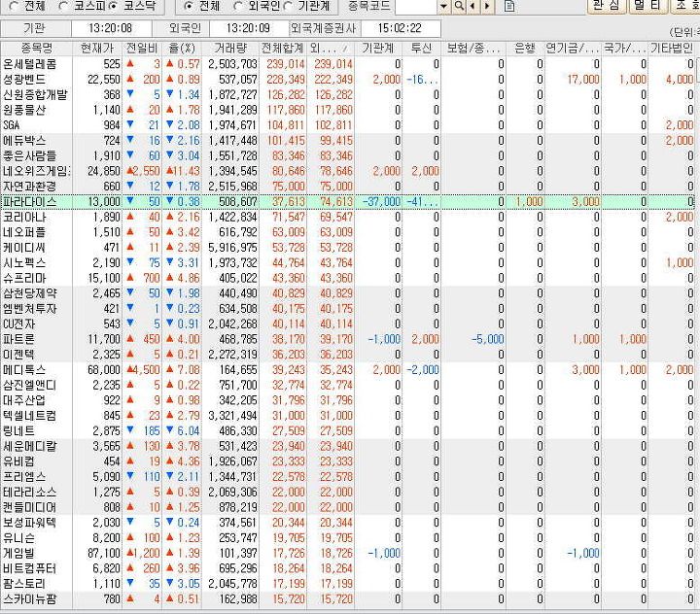Screen dimensions: 700x614
Task: Select the 삼진엘앤디 stock row
Action: 348,385
